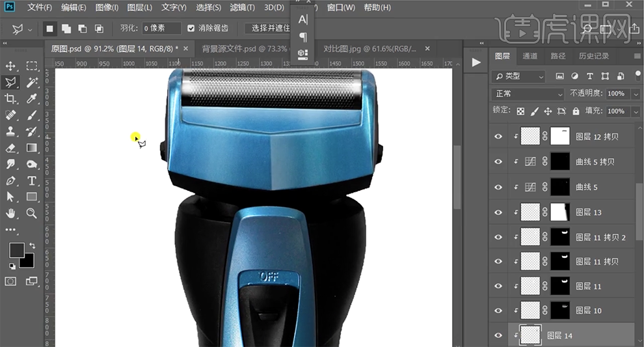Open the 滤镜(T) menu
644x347 pixels.
[243, 8]
